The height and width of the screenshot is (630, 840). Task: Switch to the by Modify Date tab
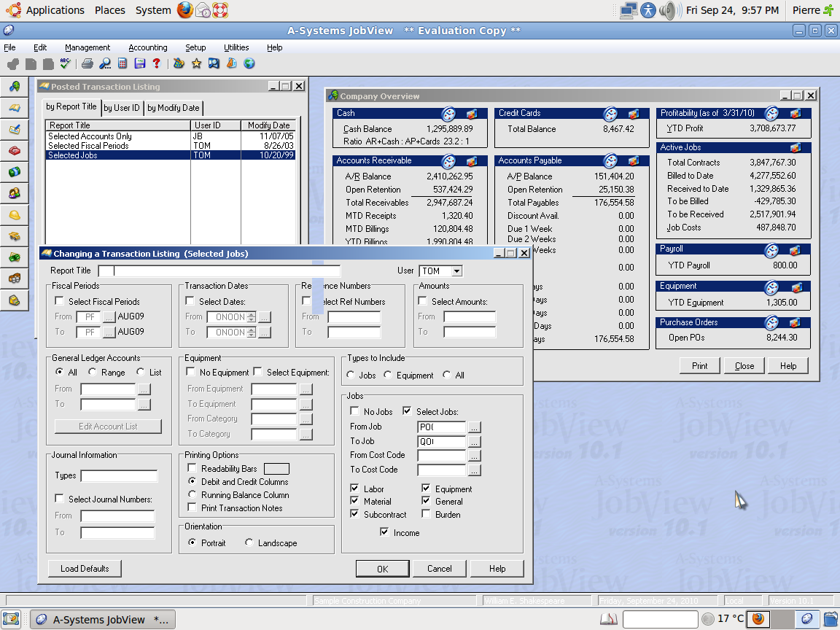point(173,108)
